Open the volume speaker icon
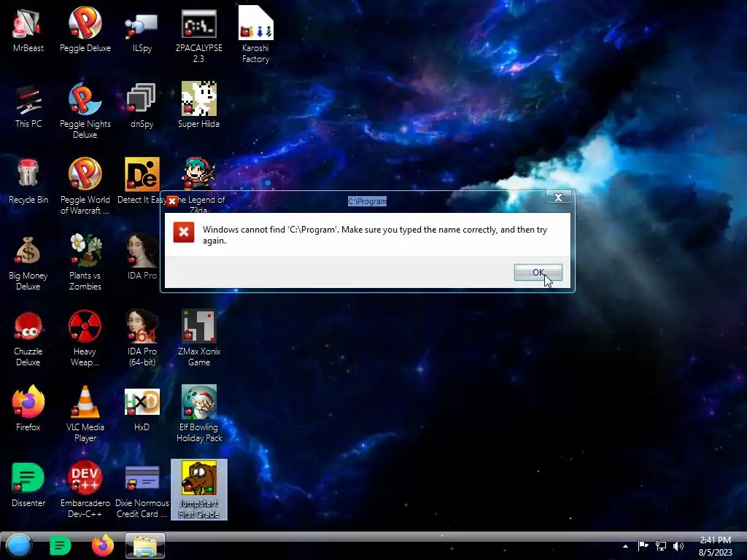Image resolution: width=747 pixels, height=560 pixels. click(678, 545)
